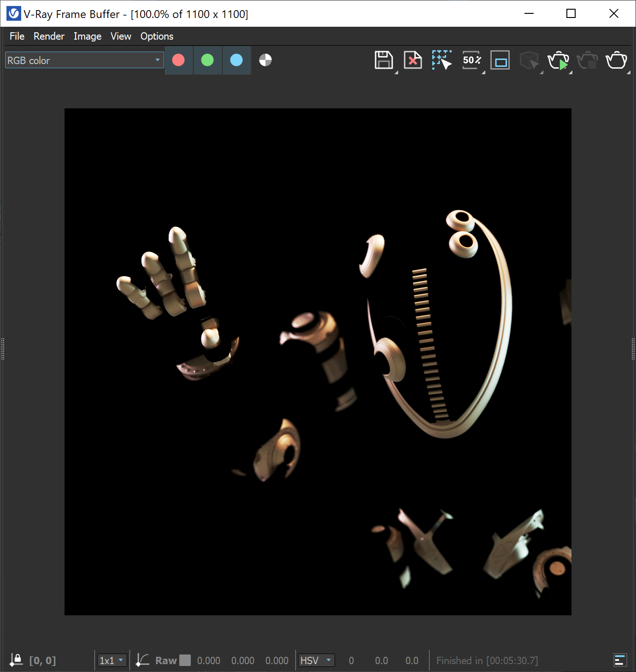Toggle the viewport preview mode icon

point(500,60)
